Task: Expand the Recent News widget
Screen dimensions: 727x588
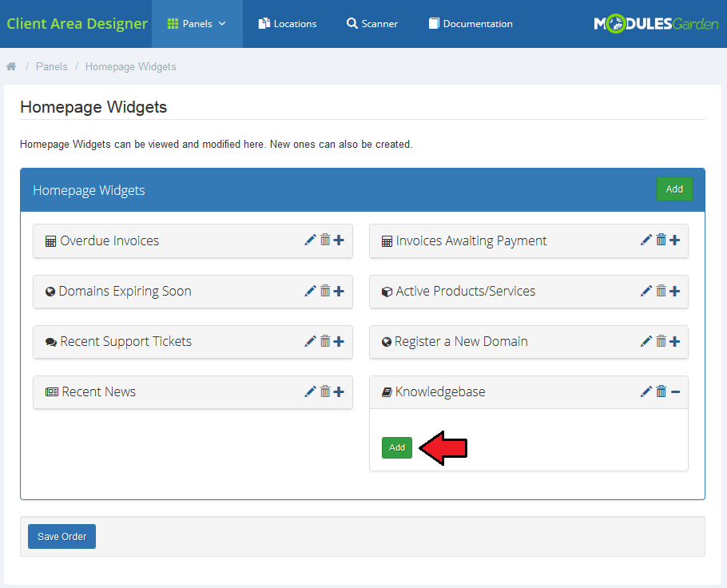Action: [x=339, y=391]
